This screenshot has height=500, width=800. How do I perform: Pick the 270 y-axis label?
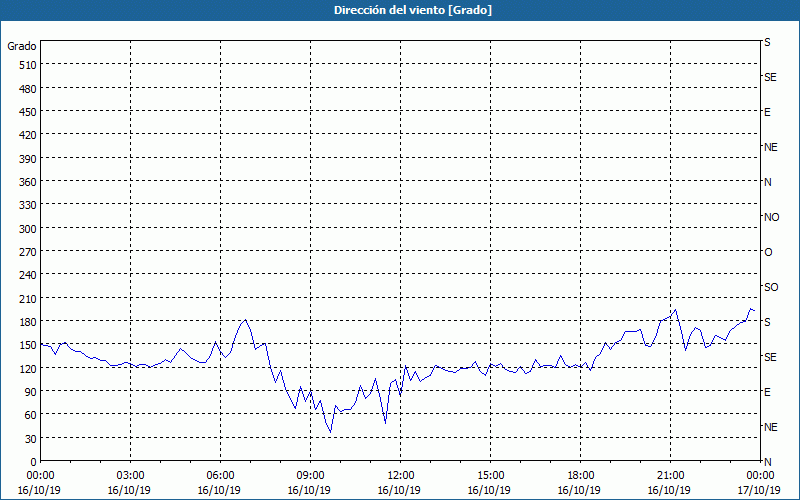(28, 252)
